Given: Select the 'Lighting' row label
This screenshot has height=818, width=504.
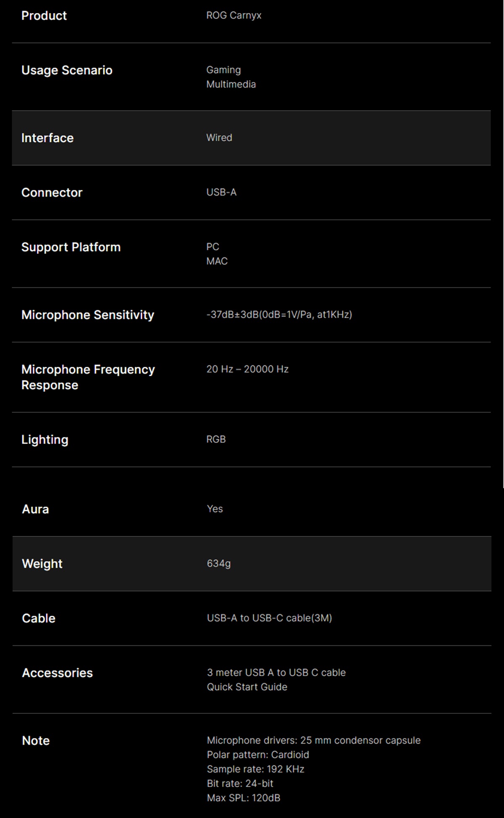Looking at the screenshot, I should click(45, 440).
